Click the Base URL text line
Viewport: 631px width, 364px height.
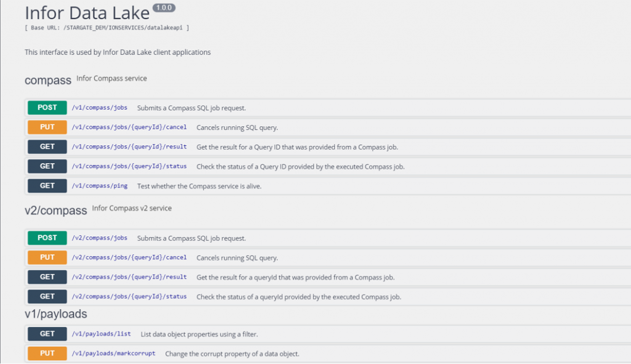(107, 28)
